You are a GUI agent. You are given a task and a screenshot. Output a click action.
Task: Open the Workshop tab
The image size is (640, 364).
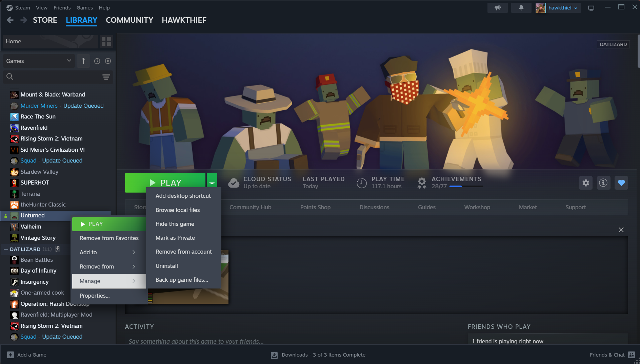[477, 207]
